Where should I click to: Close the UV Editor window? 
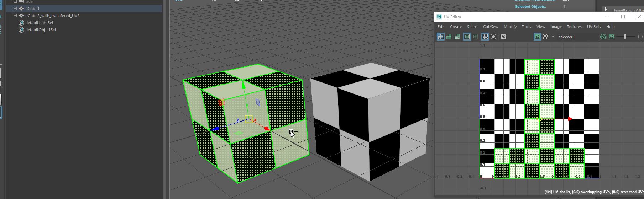(x=639, y=17)
